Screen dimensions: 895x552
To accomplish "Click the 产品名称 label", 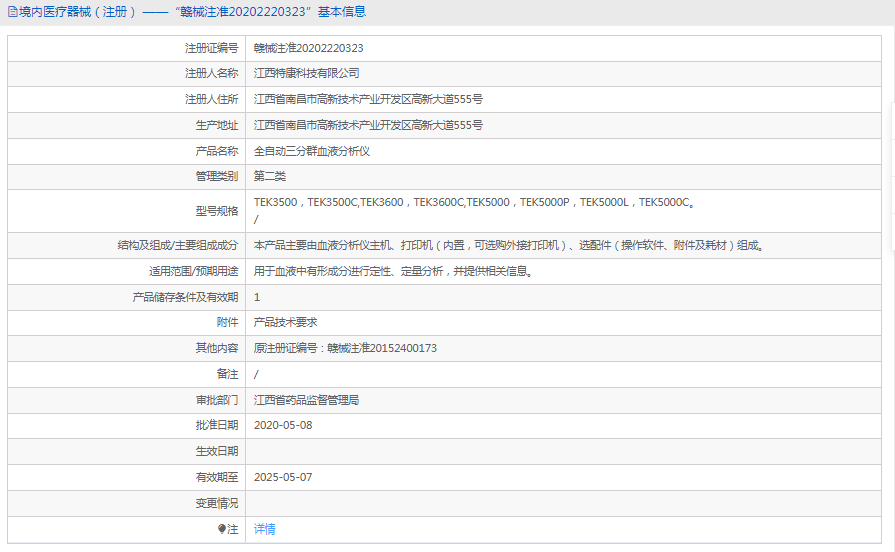I will [217, 151].
